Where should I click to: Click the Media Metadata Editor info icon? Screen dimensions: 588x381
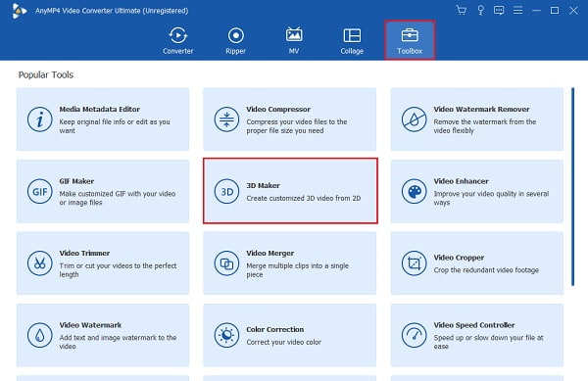pyautogui.click(x=39, y=119)
